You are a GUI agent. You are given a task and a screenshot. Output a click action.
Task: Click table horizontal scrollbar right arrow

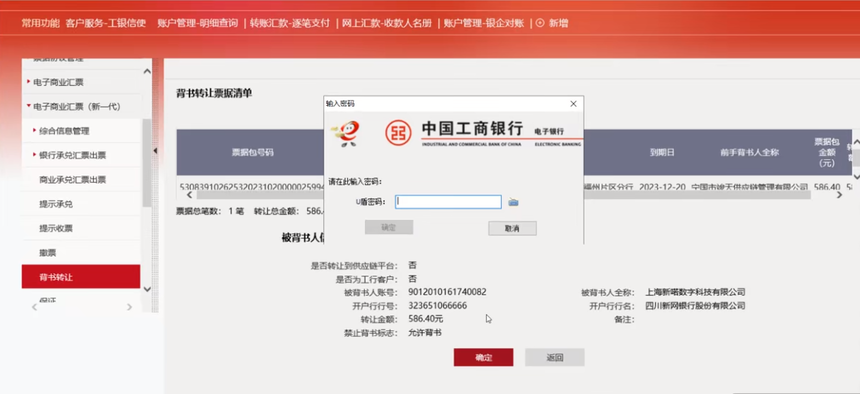(x=839, y=195)
